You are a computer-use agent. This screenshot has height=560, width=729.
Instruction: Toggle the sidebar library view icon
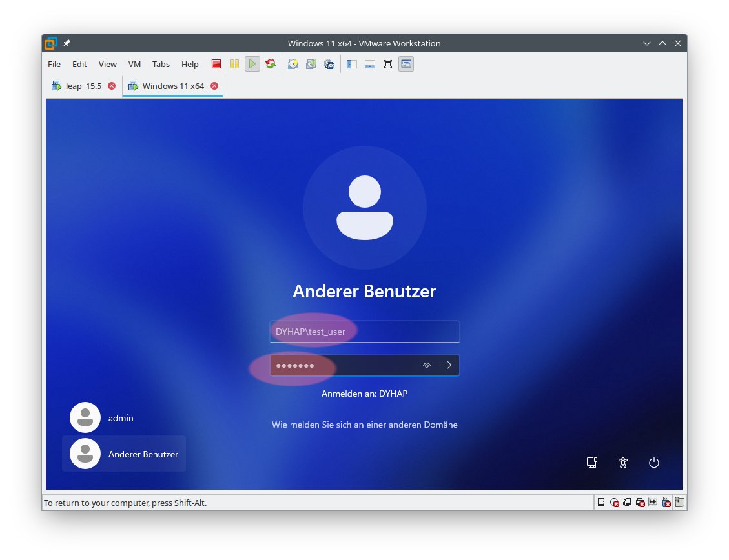coord(352,64)
